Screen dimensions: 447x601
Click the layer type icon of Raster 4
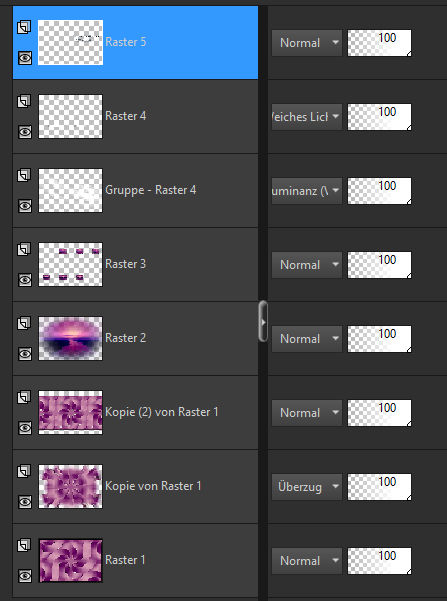click(x=24, y=101)
